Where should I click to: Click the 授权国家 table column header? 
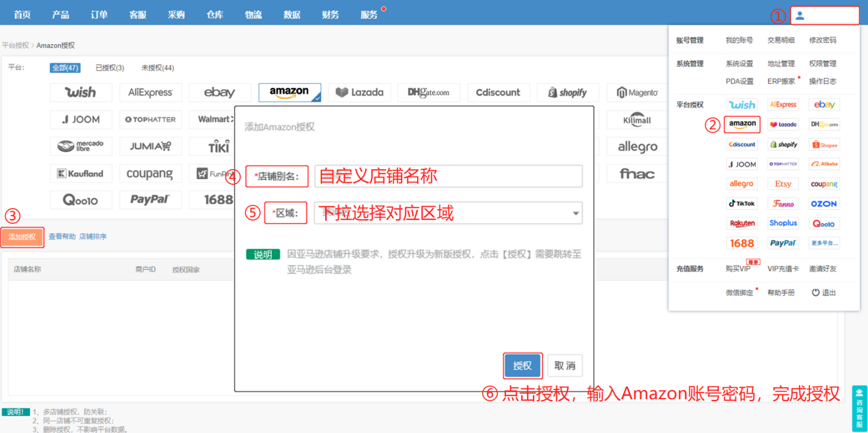tap(186, 270)
